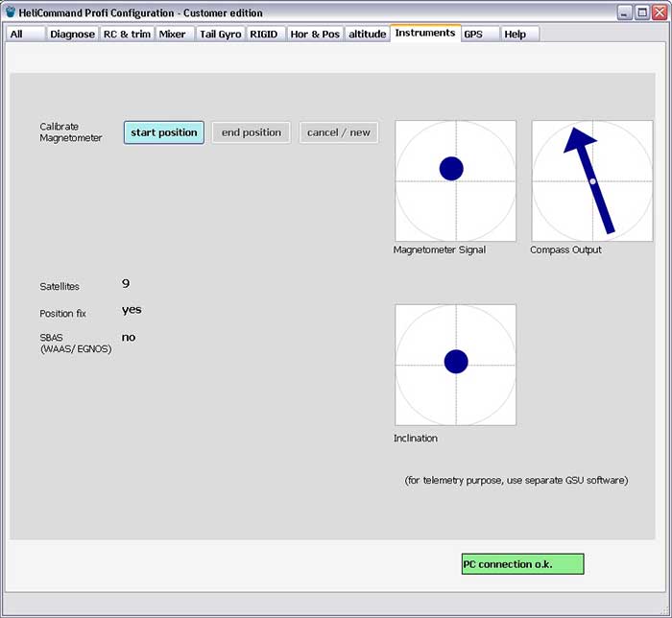
Task: Open the altitude tab
Action: click(x=368, y=34)
